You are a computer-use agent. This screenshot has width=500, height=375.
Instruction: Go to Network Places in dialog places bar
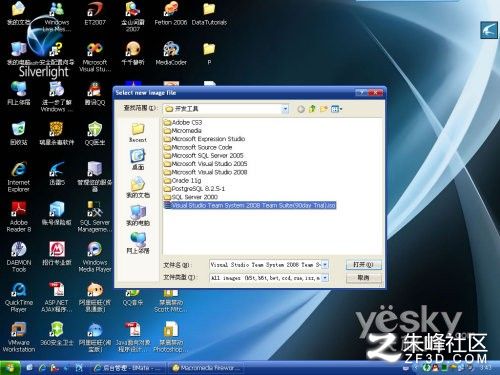(138, 243)
